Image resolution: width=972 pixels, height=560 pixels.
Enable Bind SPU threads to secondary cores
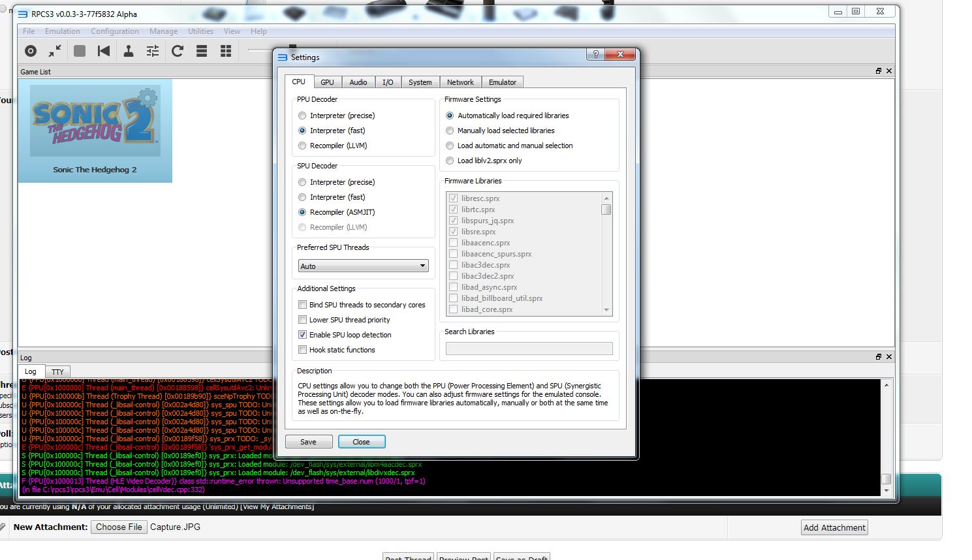303,305
